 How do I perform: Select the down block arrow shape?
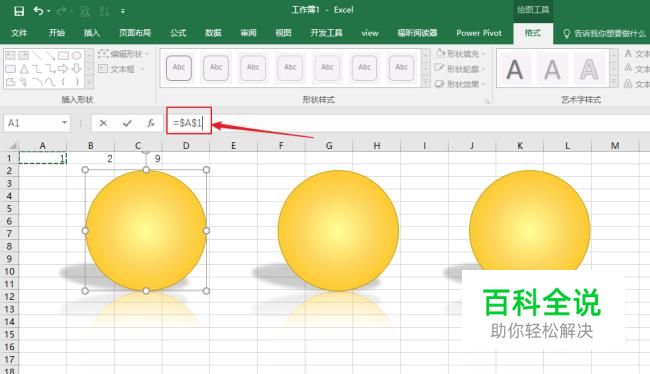[x=77, y=68]
